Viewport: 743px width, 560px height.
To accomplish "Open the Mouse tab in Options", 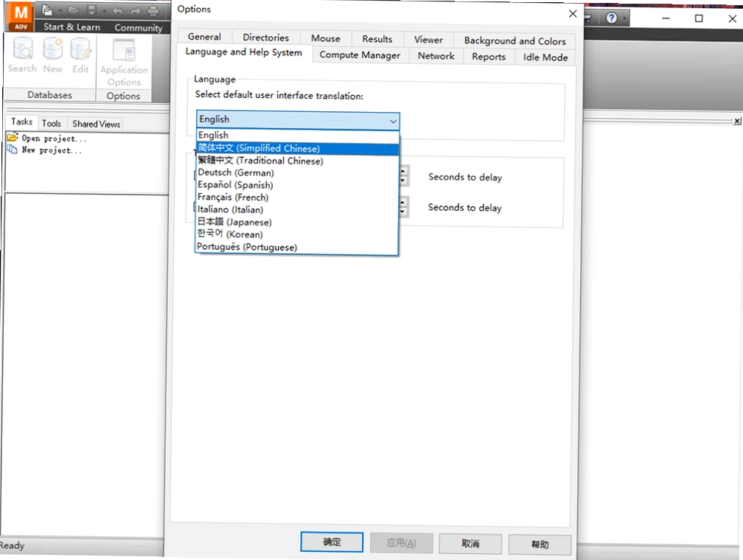I will (x=326, y=38).
